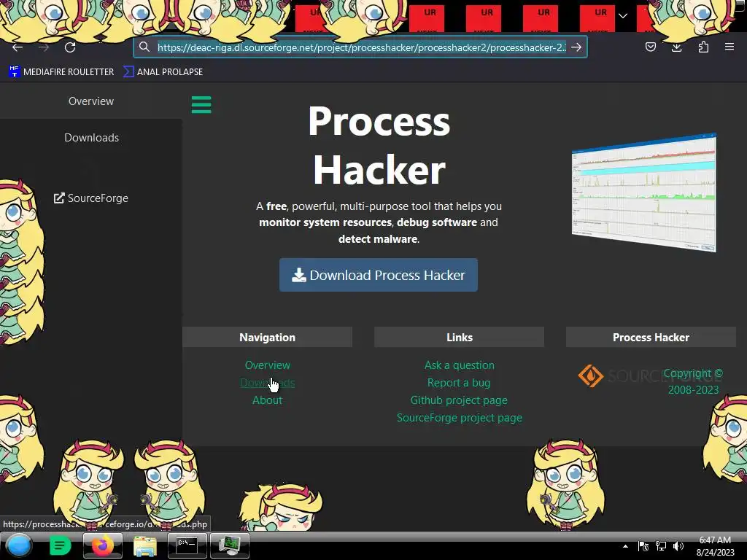This screenshot has width=747, height=560.
Task: Open the SourceForge project page link
Action: click(460, 418)
